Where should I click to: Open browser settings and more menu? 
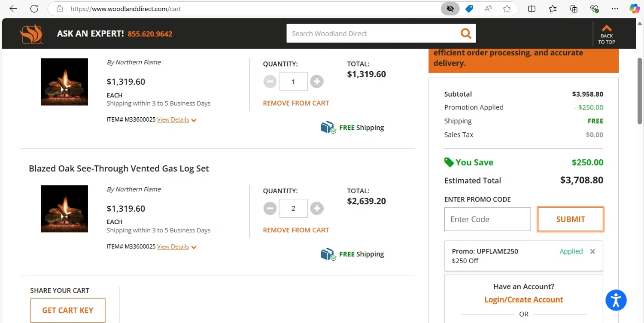(x=615, y=9)
